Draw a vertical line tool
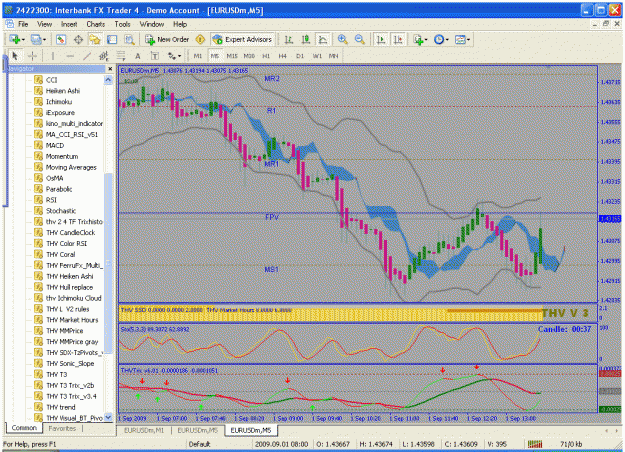This screenshot has height=452, width=625. (53, 56)
